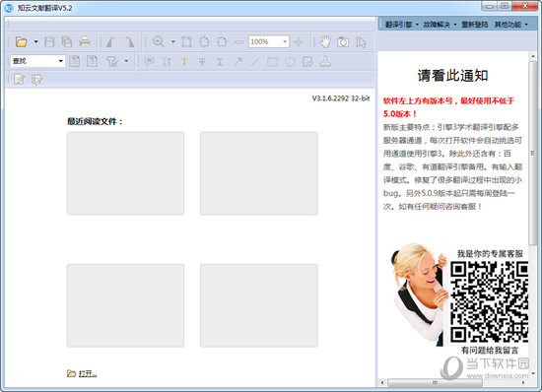This screenshot has height=392, width=542.
Task: Open the bottom-left recent file thumbnail
Action: click(x=125, y=305)
